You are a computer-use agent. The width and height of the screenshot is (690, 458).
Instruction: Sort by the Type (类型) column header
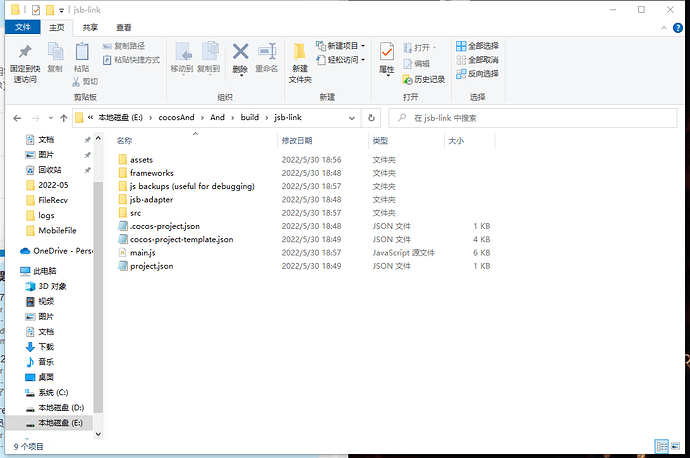(x=380, y=141)
